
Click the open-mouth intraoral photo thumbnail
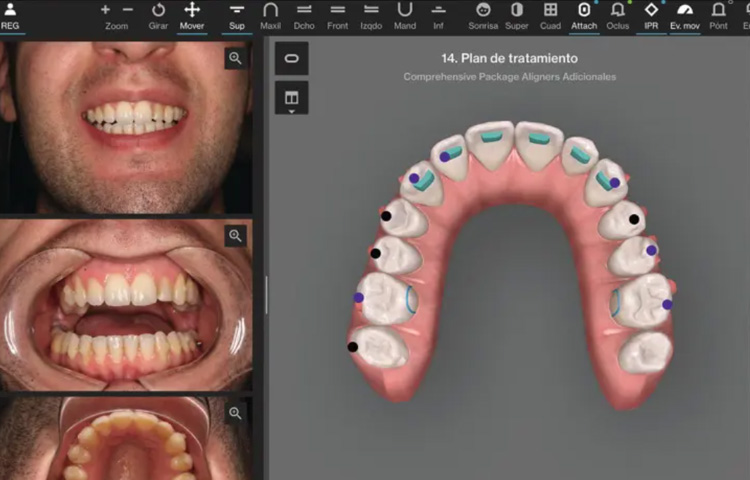(x=125, y=305)
